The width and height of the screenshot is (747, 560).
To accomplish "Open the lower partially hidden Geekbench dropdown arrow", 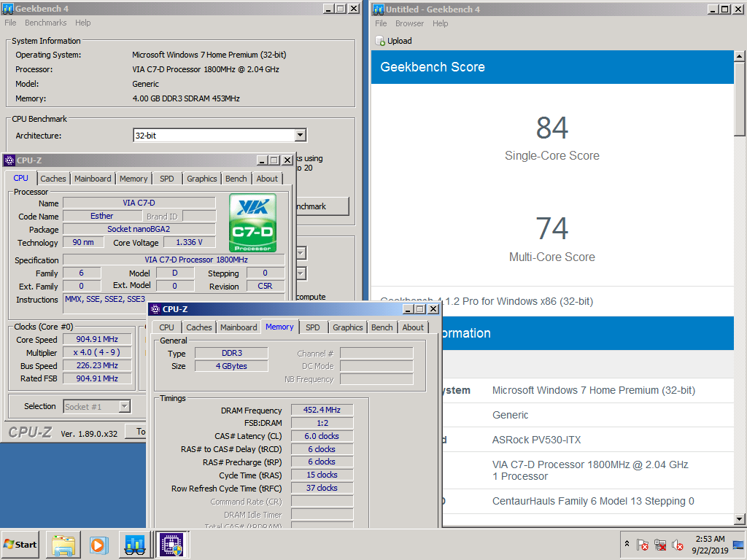I will click(x=301, y=273).
